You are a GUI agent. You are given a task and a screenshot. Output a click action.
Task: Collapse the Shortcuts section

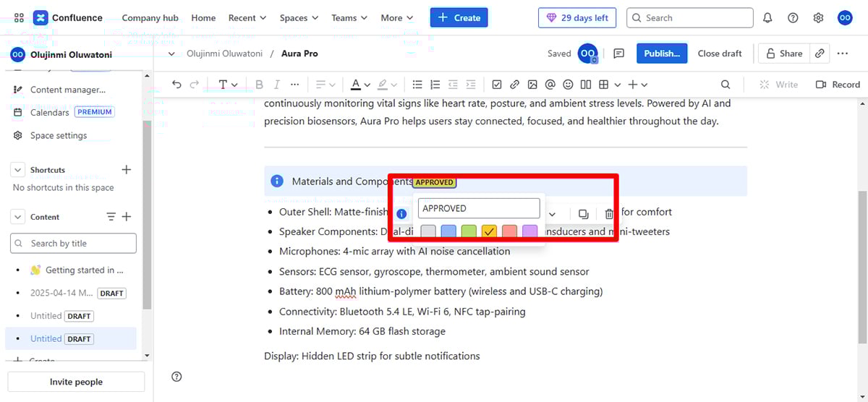coord(18,170)
